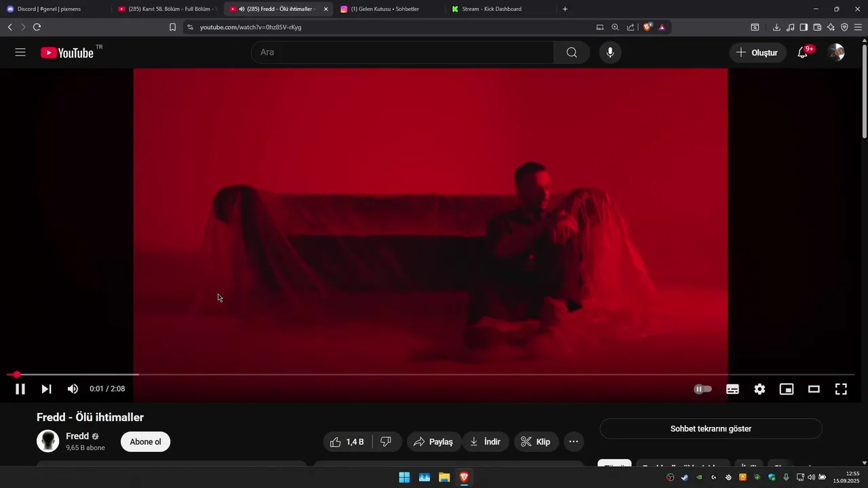
Task: Switch to the Discord #genel tab
Action: (x=56, y=9)
